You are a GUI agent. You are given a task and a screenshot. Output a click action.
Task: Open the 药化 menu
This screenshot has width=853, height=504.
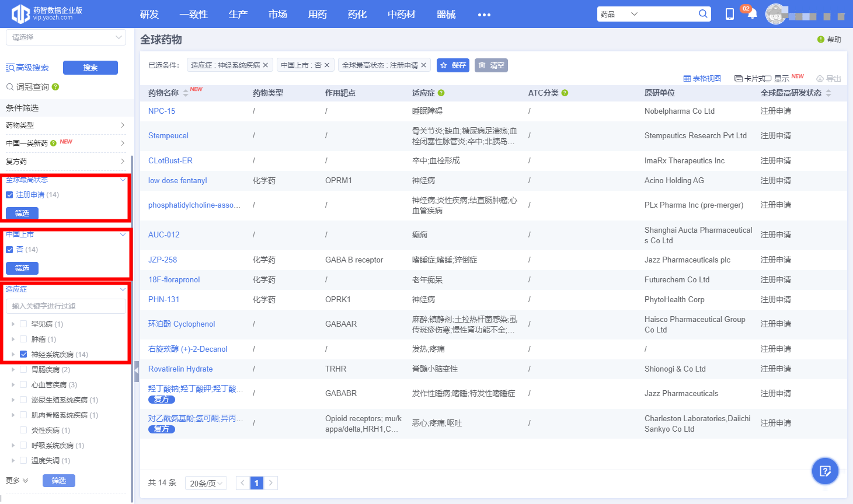click(x=357, y=14)
